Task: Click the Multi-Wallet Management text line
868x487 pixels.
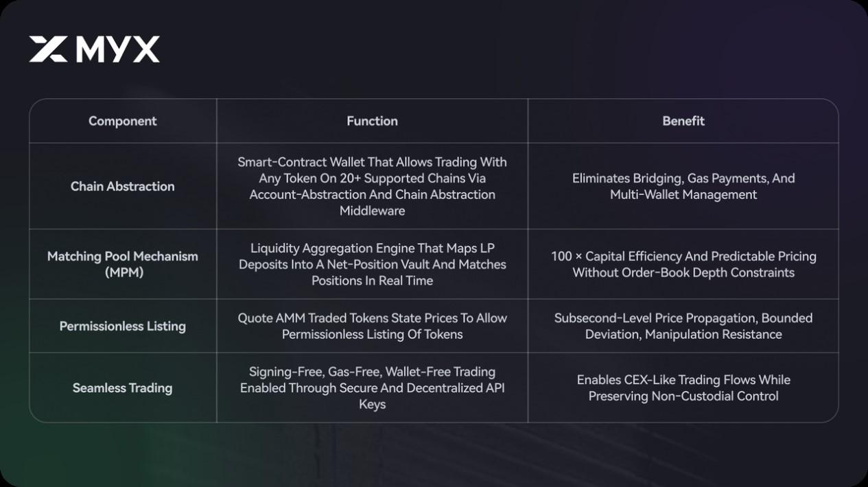Action: (x=683, y=195)
